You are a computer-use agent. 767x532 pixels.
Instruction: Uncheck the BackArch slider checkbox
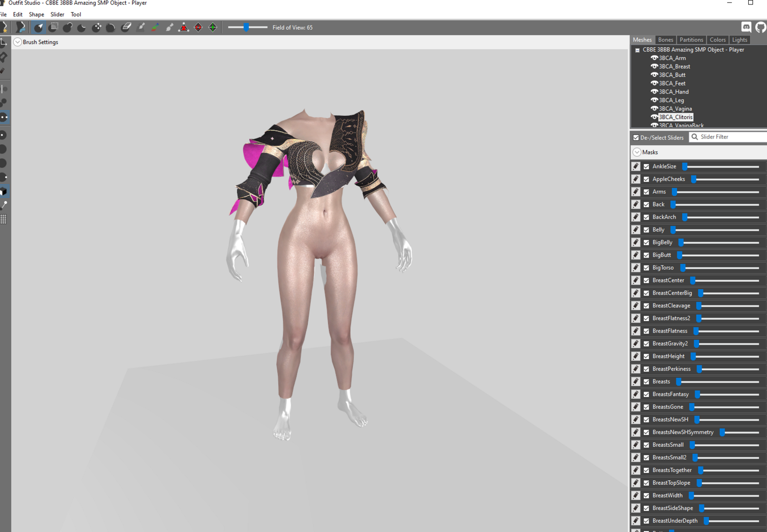[646, 217]
